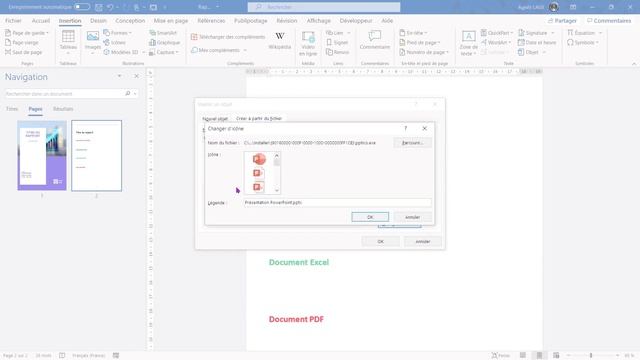Open the Mise en page ribbon tab
The width and height of the screenshot is (640, 360).
click(x=171, y=20)
